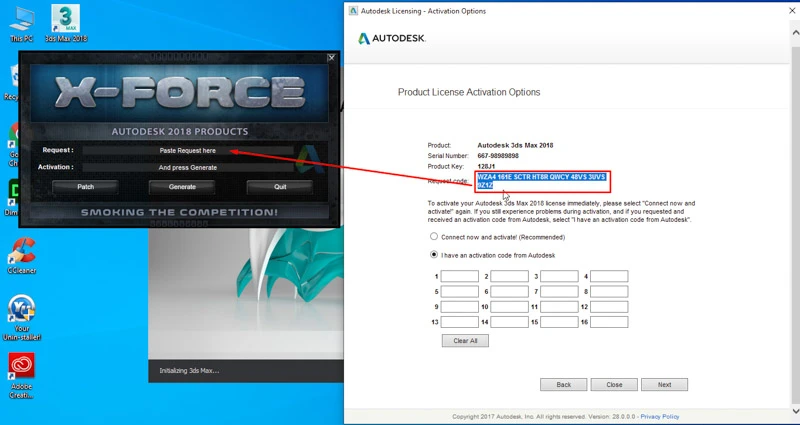Viewport: 800px width, 425px height.
Task: Click activation code box 16
Action: 609,322
